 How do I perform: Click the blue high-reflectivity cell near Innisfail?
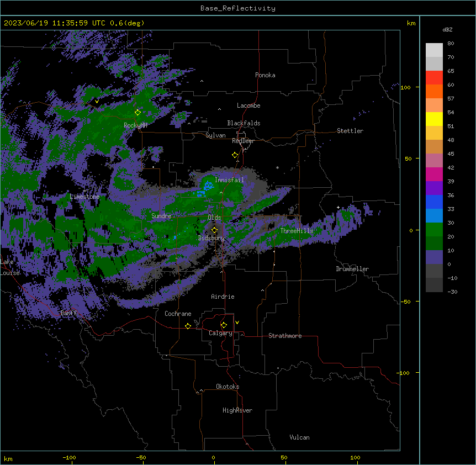pos(208,186)
